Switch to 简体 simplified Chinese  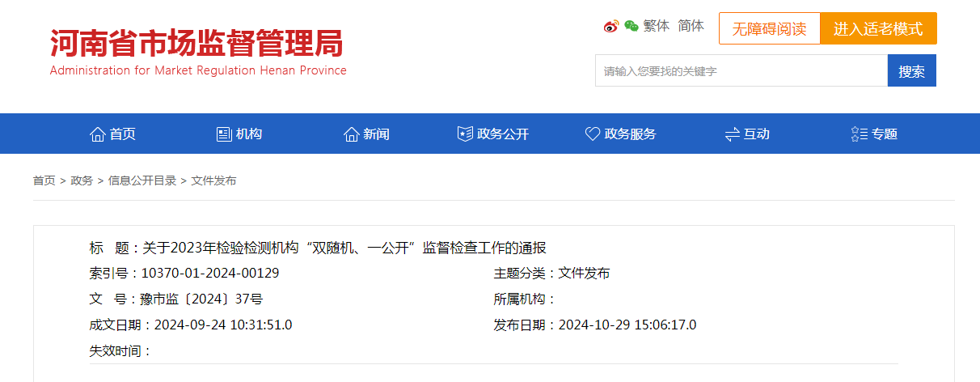(691, 26)
